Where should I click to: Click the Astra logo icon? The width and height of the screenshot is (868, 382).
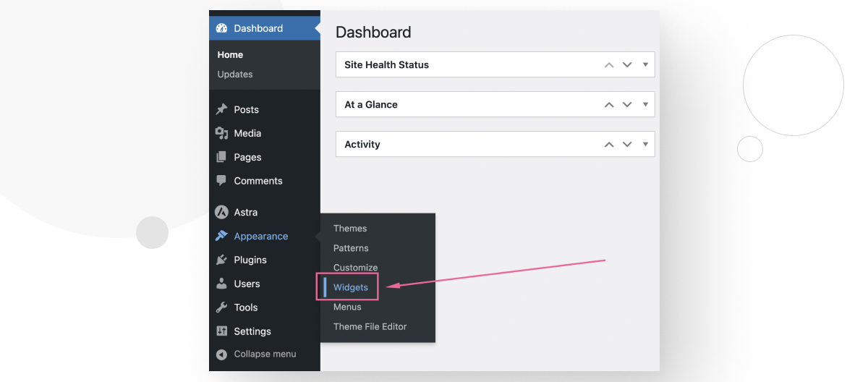[x=222, y=213]
